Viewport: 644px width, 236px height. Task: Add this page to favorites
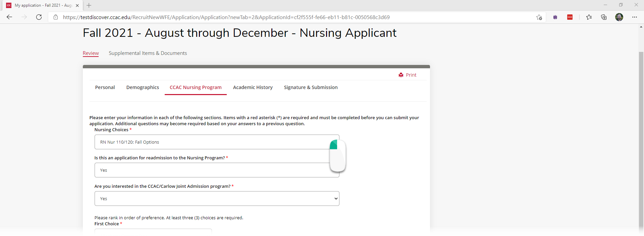(539, 17)
